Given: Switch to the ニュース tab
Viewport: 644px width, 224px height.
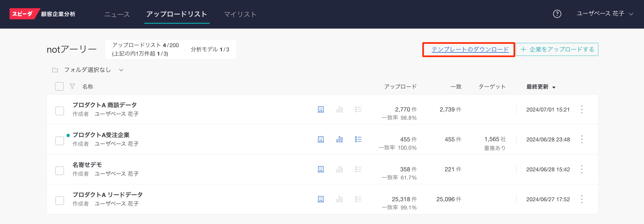Looking at the screenshot, I should (x=117, y=14).
